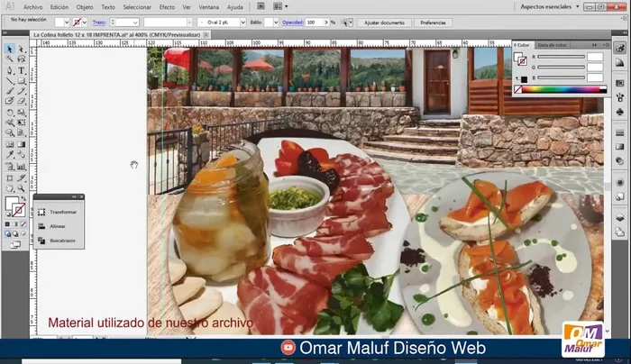Open the Archivo menu
Screen dimensions: 631x364
[32, 6]
